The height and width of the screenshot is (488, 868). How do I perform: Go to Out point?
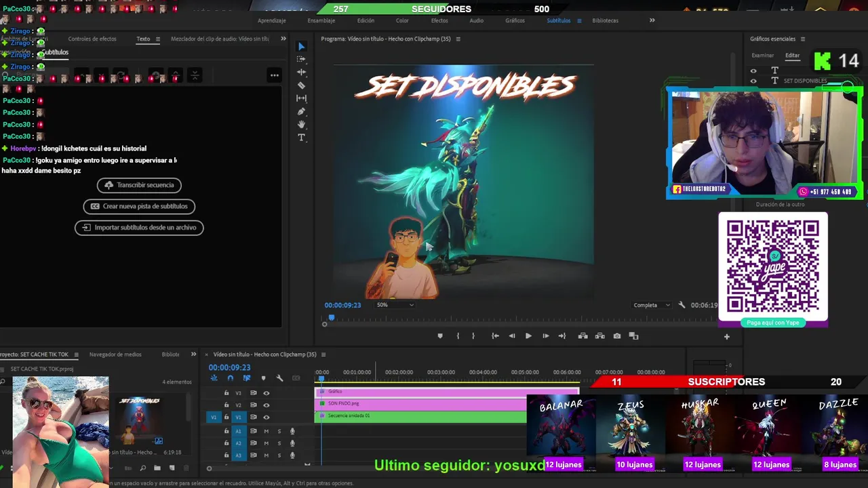pyautogui.click(x=562, y=336)
